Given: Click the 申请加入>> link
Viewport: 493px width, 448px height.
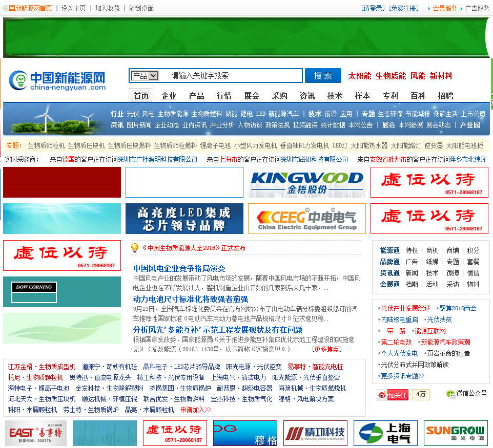Looking at the screenshot, I should coord(196,410).
